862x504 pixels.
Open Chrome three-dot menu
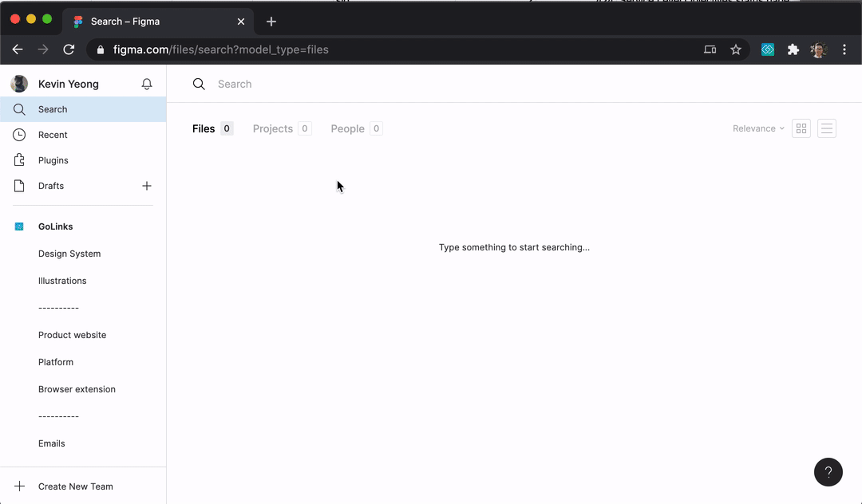coord(844,49)
